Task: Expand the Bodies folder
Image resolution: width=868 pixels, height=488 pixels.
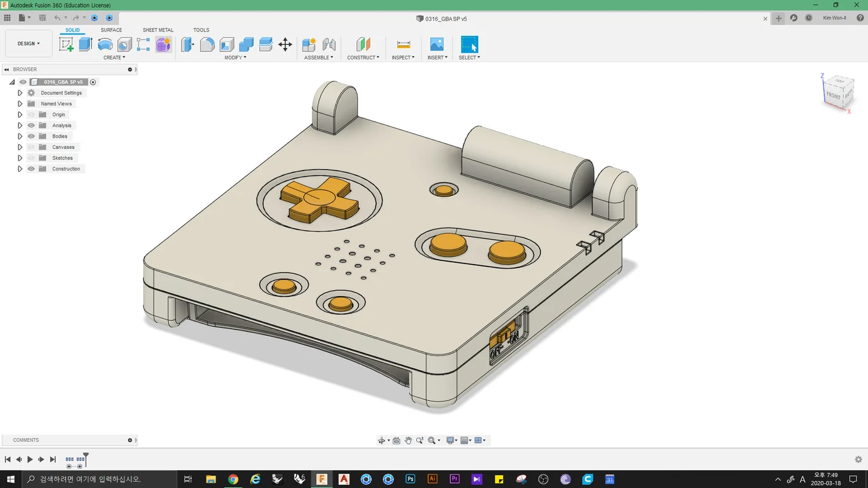Action: click(x=20, y=137)
